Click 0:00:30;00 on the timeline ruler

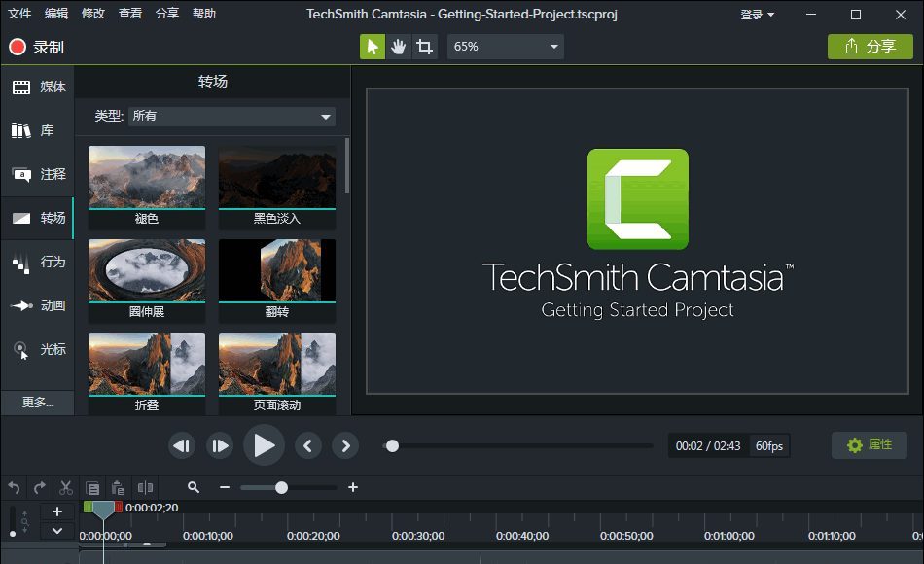(x=418, y=536)
